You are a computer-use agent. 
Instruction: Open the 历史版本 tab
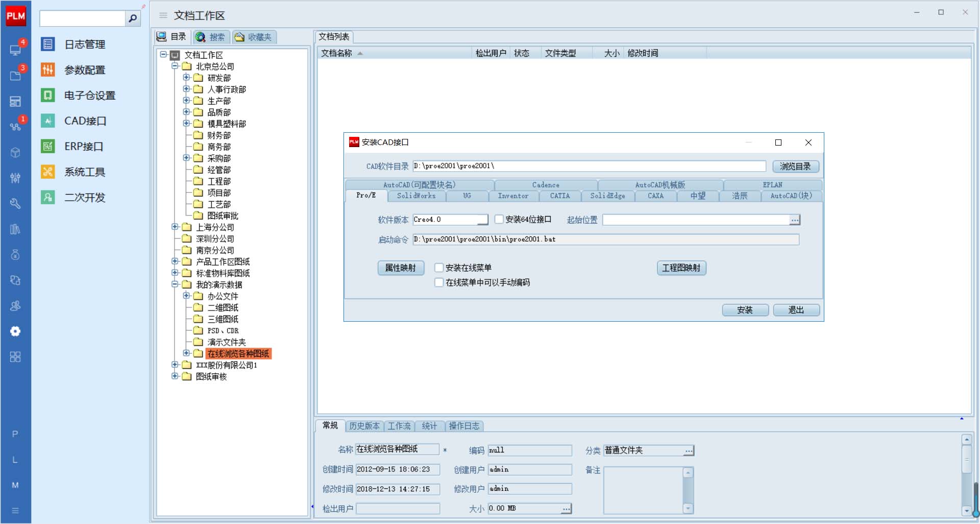364,426
